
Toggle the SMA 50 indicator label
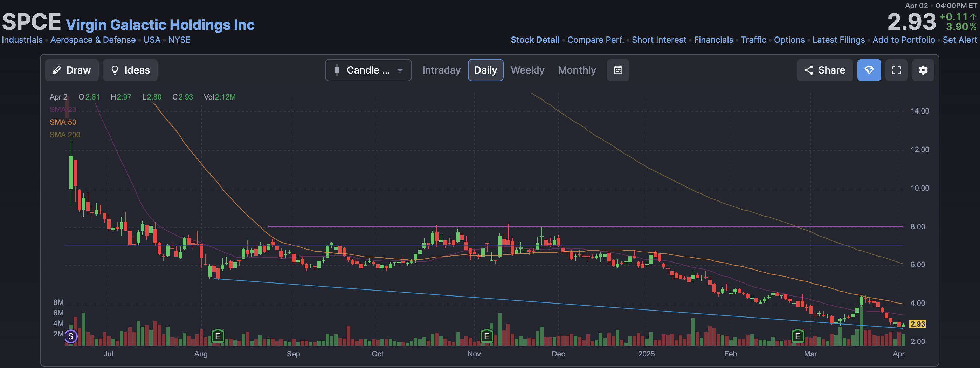tap(63, 122)
